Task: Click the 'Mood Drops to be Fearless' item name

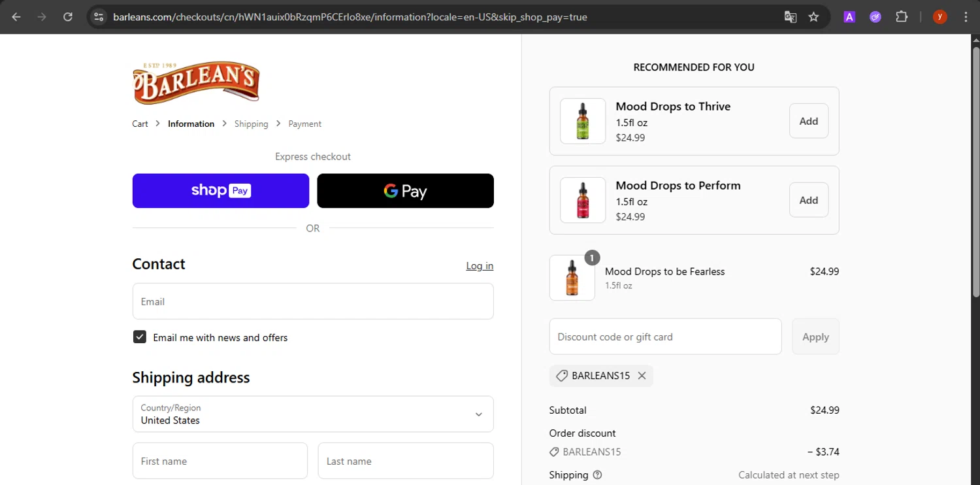Action: click(x=664, y=271)
